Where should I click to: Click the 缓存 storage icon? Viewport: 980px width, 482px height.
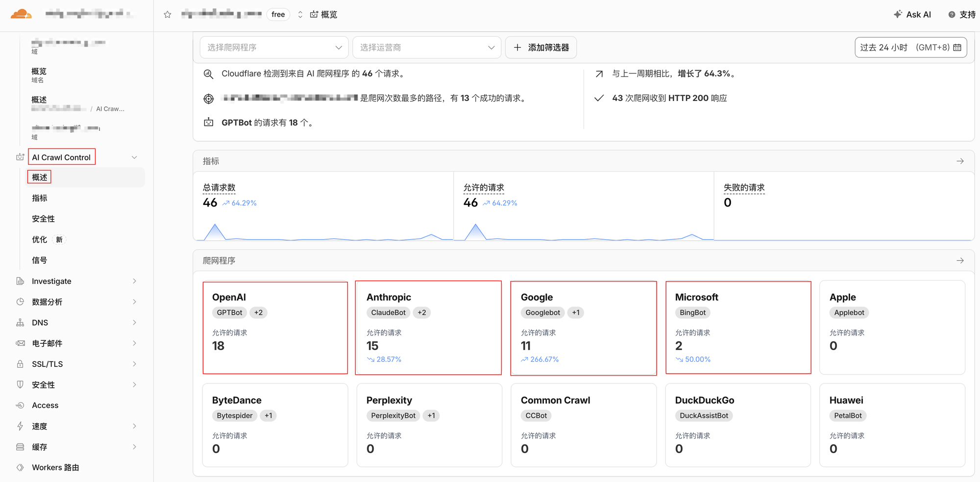click(20, 447)
